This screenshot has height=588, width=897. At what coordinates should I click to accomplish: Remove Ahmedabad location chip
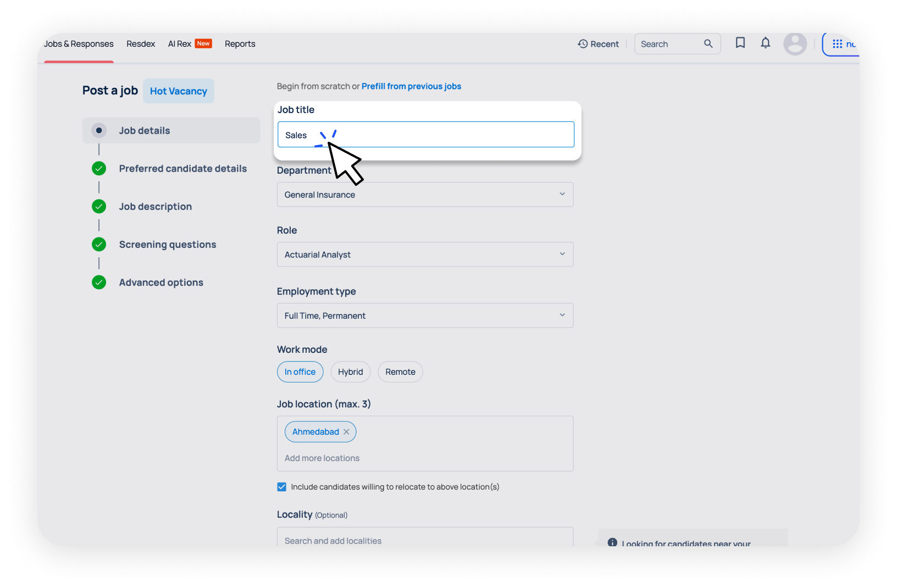(346, 432)
